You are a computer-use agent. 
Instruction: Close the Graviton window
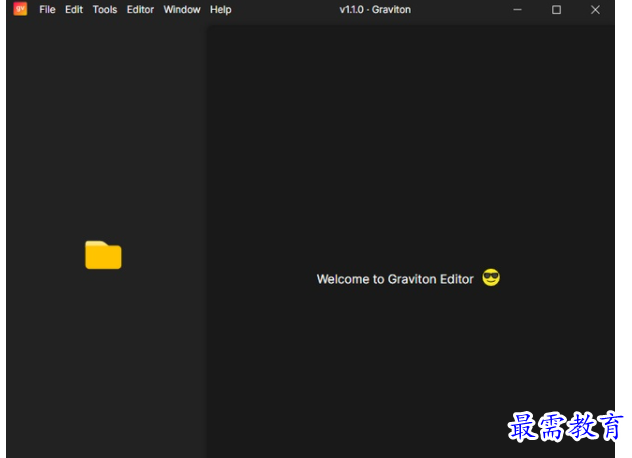595,10
